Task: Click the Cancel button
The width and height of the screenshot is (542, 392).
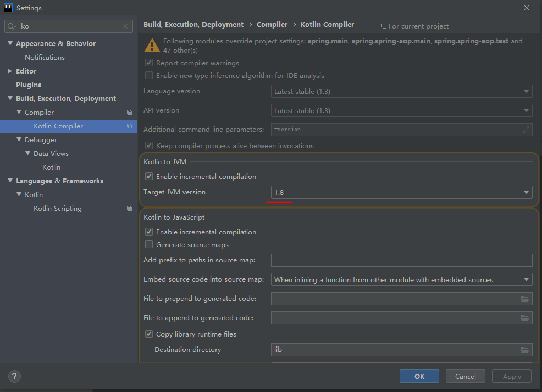Action: (465, 376)
